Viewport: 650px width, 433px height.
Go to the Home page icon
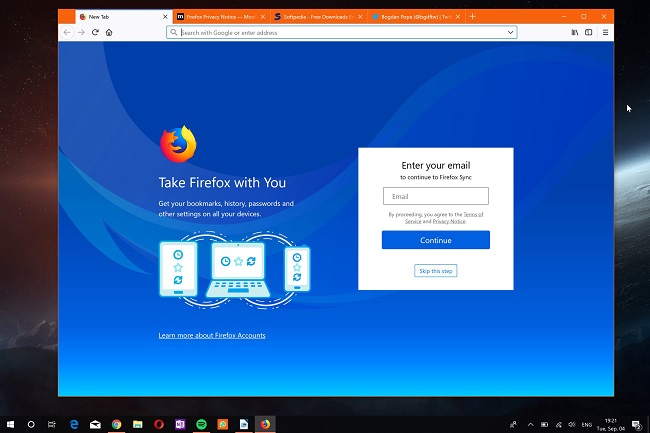coord(108,32)
